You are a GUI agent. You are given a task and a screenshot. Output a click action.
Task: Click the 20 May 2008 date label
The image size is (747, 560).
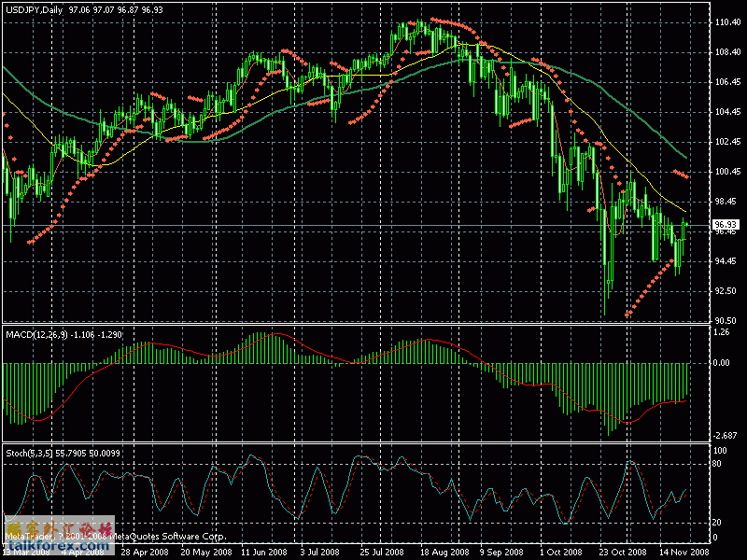[206, 553]
